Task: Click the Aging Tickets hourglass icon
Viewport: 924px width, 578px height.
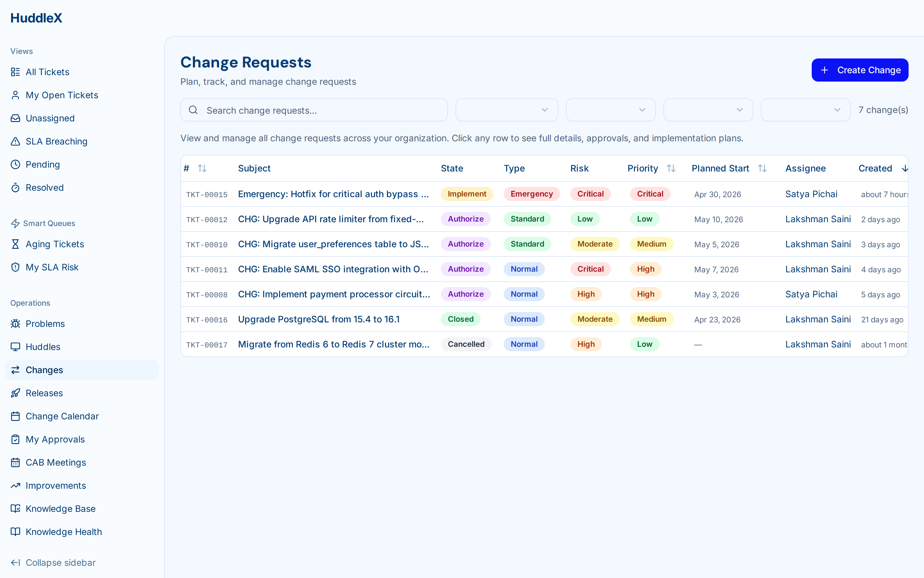Action: point(15,244)
